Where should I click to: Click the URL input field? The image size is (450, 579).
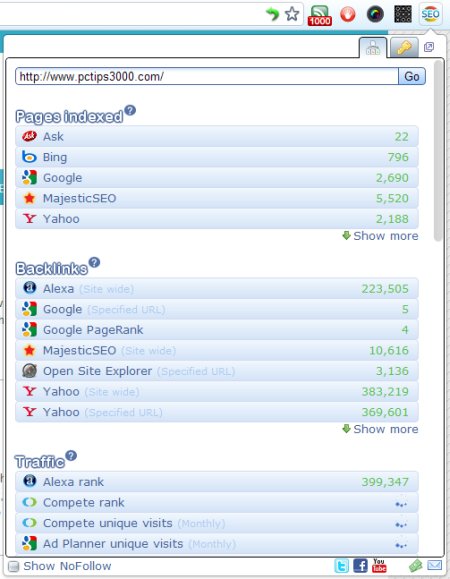point(207,76)
